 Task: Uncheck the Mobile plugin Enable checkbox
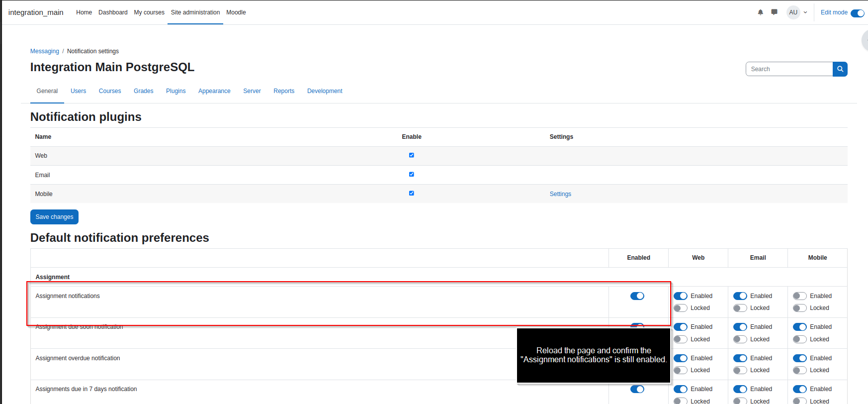[x=411, y=193]
